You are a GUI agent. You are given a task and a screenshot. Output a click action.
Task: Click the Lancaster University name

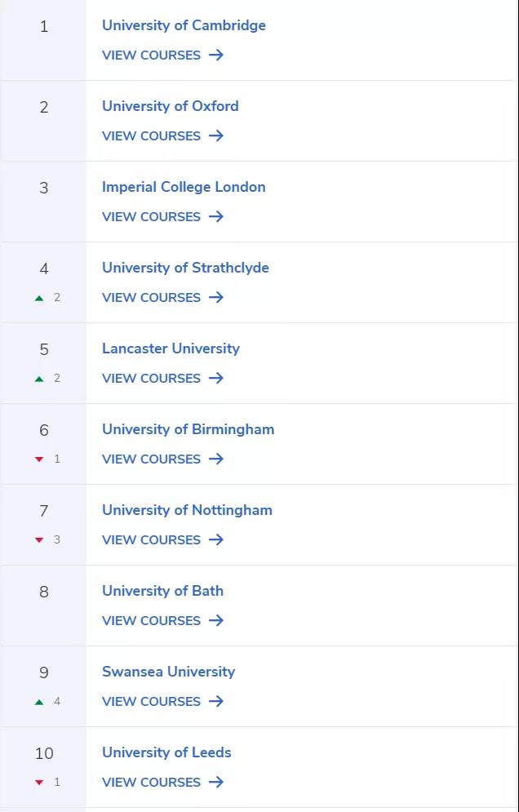point(171,348)
